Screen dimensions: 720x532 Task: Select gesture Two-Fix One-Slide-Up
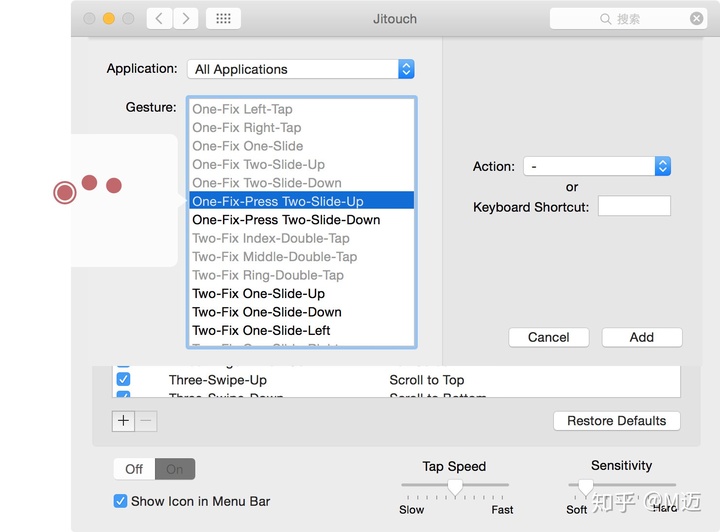(x=301, y=293)
